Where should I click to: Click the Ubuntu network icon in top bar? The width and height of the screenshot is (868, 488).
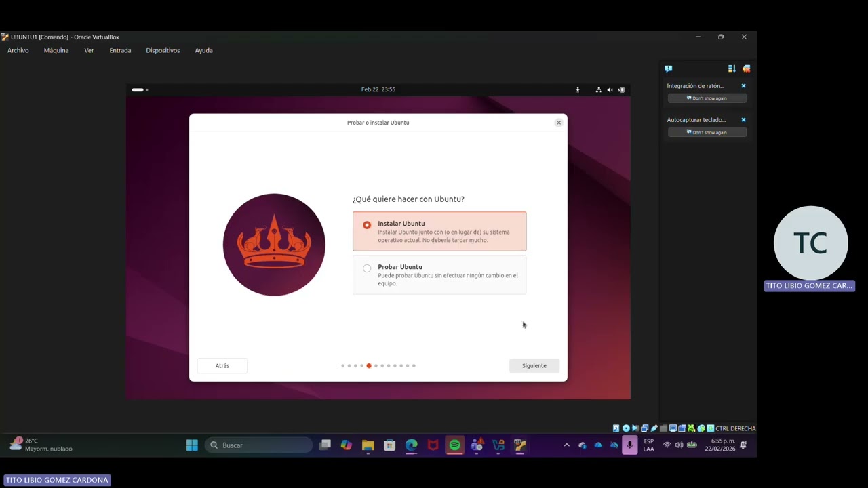pyautogui.click(x=599, y=89)
